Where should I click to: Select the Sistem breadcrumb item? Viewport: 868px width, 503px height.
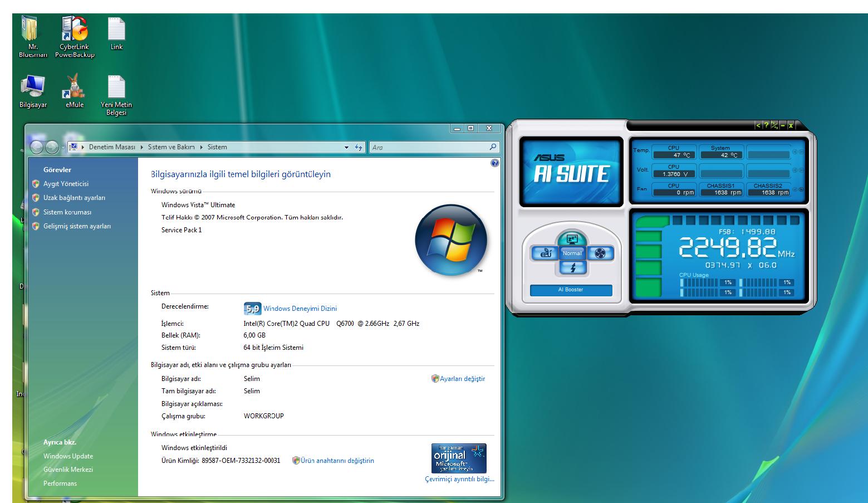217,147
